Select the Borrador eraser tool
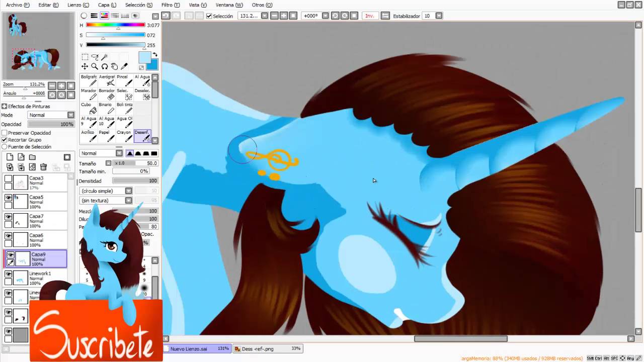 pos(107,94)
